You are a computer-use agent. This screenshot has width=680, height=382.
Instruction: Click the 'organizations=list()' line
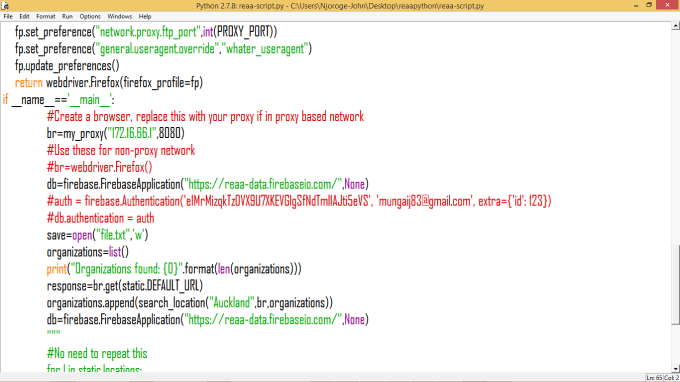click(x=88, y=252)
